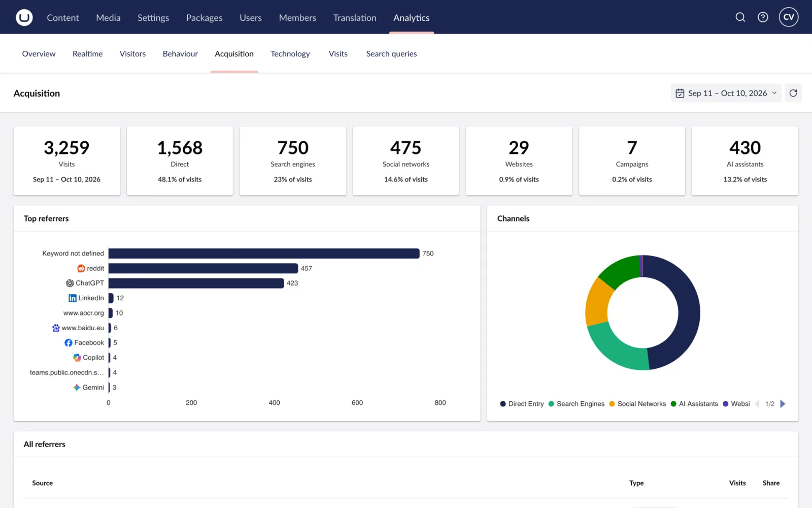
Task: Click the baidu paw icon
Action: tap(56, 328)
